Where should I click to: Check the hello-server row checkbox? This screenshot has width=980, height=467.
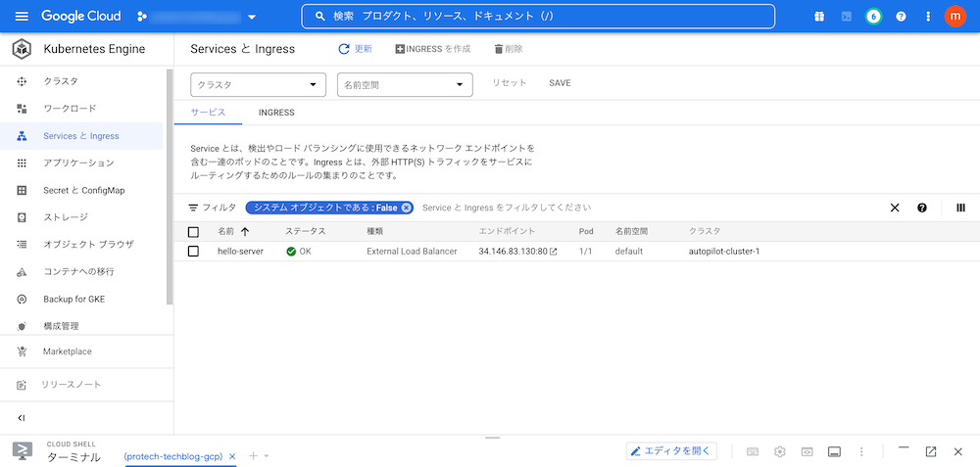click(x=193, y=252)
